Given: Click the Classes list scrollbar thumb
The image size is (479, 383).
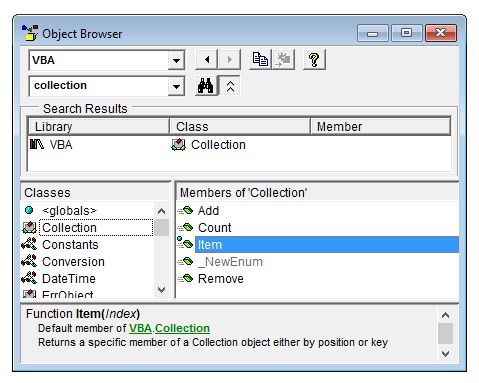Looking at the screenshot, I should [161, 227].
